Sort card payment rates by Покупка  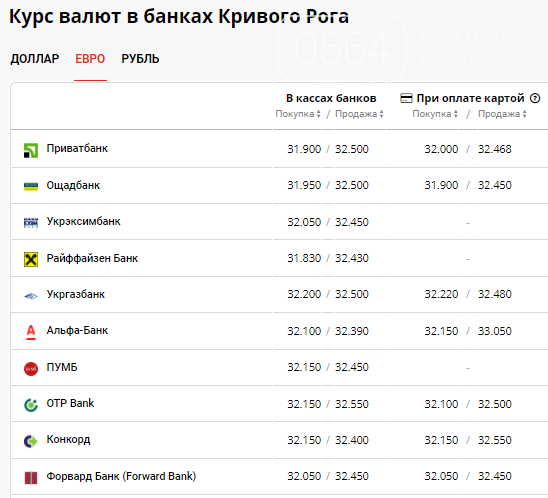point(435,114)
